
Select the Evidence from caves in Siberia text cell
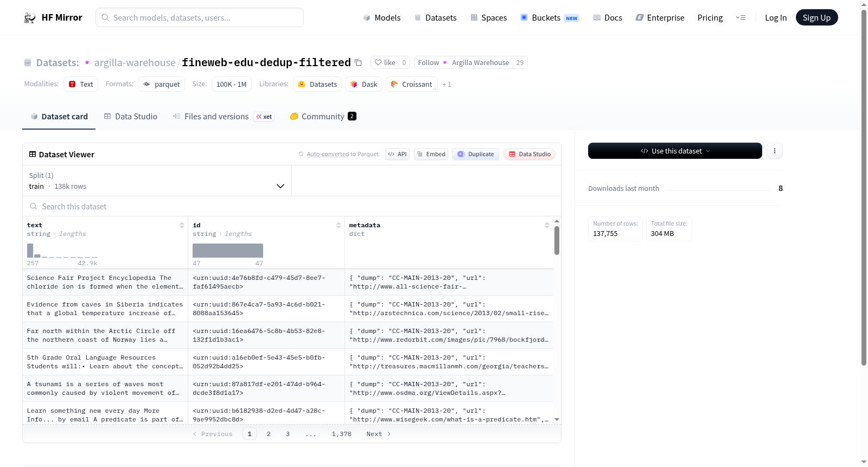(105, 309)
